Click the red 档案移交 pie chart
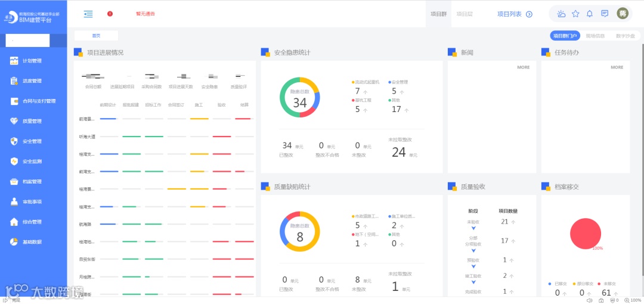644x304 pixels. (x=586, y=233)
